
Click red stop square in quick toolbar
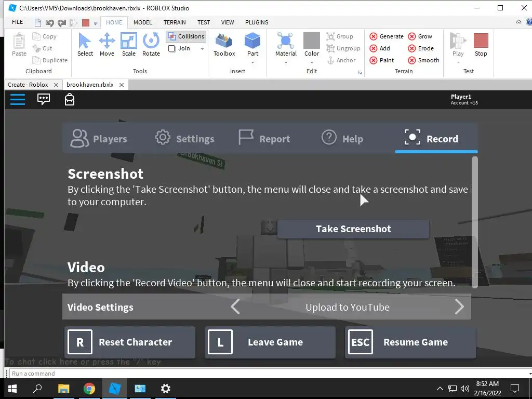tap(86, 23)
